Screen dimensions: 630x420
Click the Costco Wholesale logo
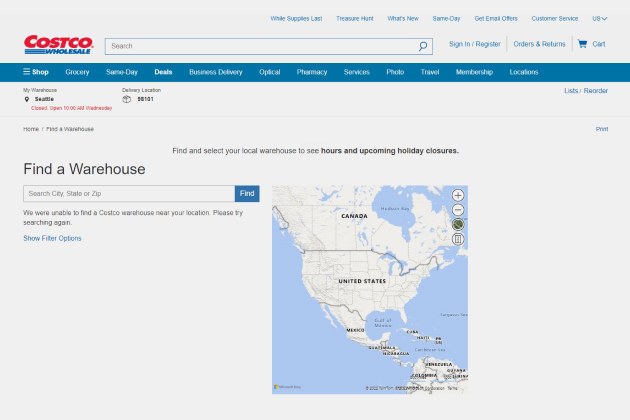coord(58,44)
